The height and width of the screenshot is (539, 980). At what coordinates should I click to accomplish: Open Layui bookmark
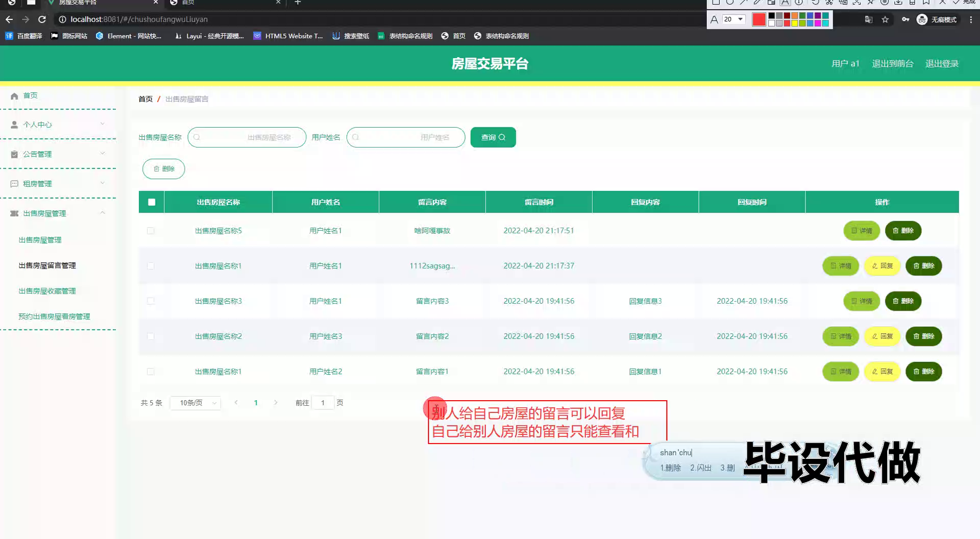[x=209, y=36]
